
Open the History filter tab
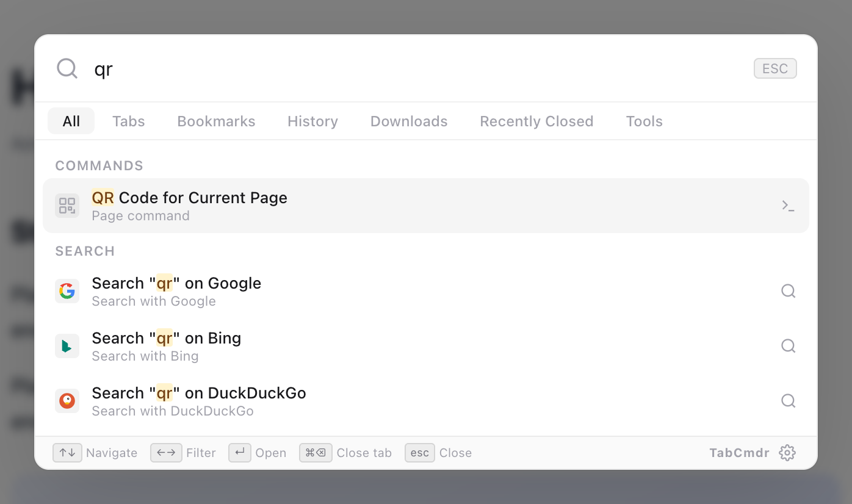coord(312,121)
